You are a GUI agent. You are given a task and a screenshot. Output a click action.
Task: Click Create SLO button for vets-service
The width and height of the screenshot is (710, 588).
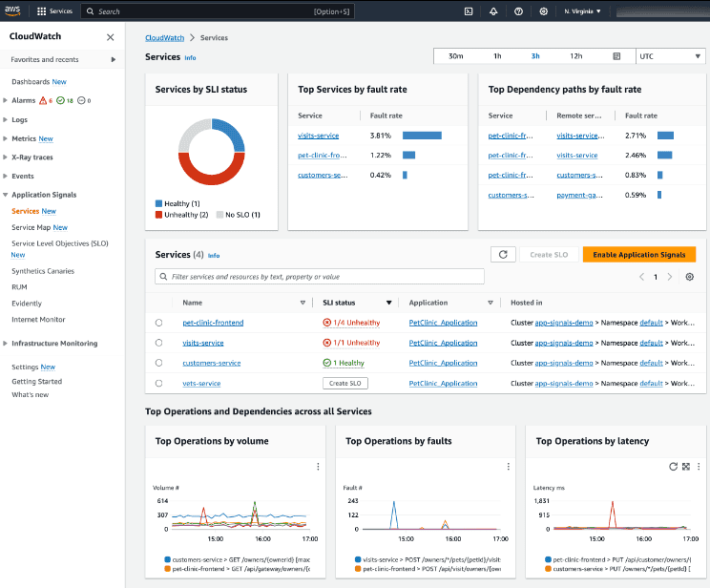coord(345,383)
